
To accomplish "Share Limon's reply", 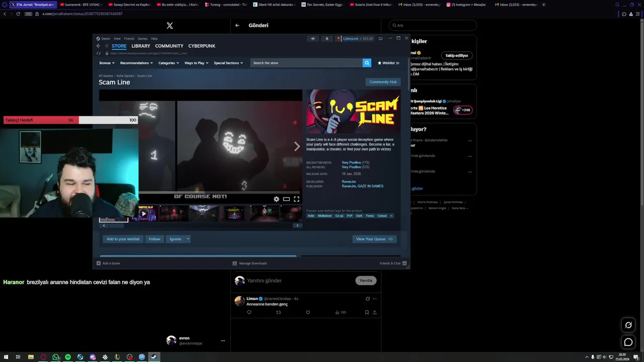I will (x=374, y=312).
